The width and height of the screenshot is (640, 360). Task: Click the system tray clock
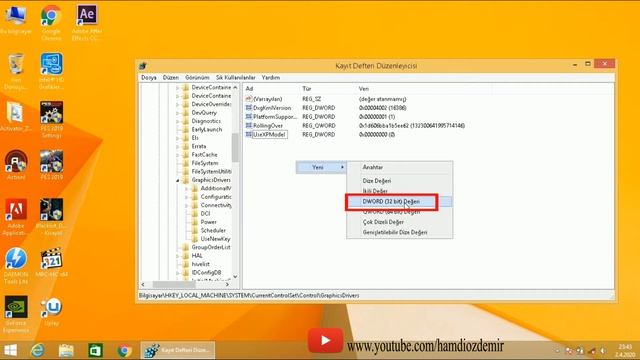(624, 351)
